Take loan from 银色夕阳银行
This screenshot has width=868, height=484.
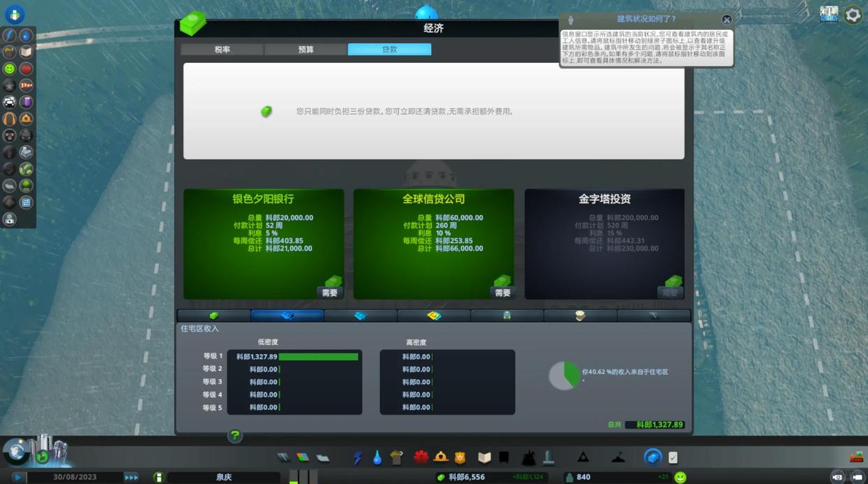329,293
